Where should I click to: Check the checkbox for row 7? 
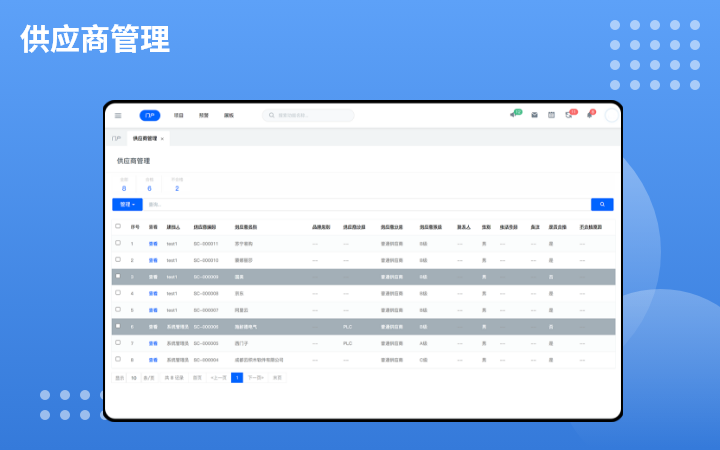[x=118, y=342]
